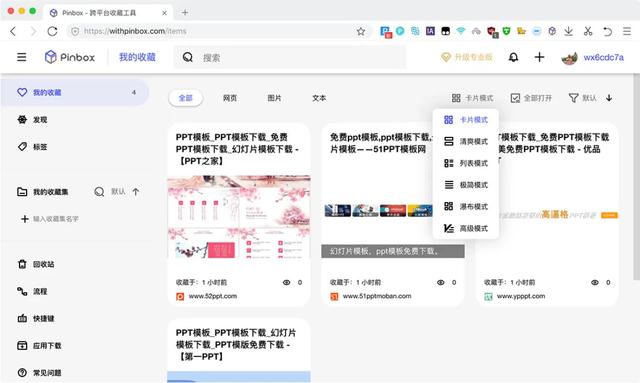Open the browser main menu icon
The height and width of the screenshot is (383, 640).
pos(627,31)
